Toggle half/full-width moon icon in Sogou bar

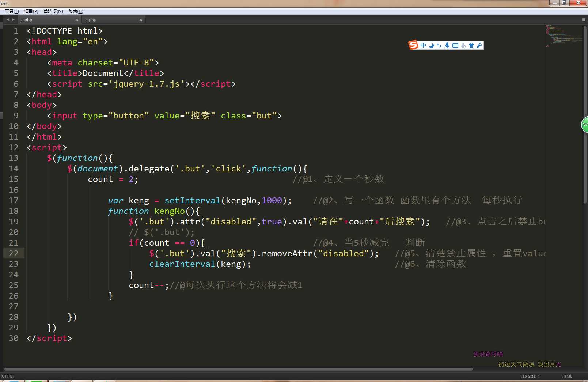[431, 45]
